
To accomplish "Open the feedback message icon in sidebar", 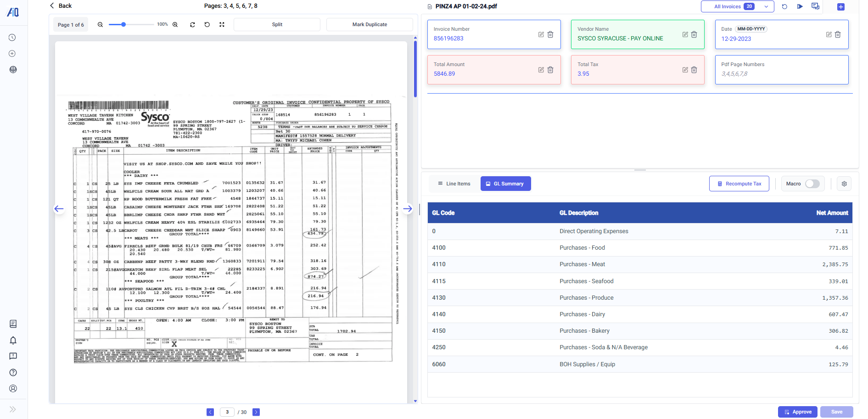I will [13, 356].
